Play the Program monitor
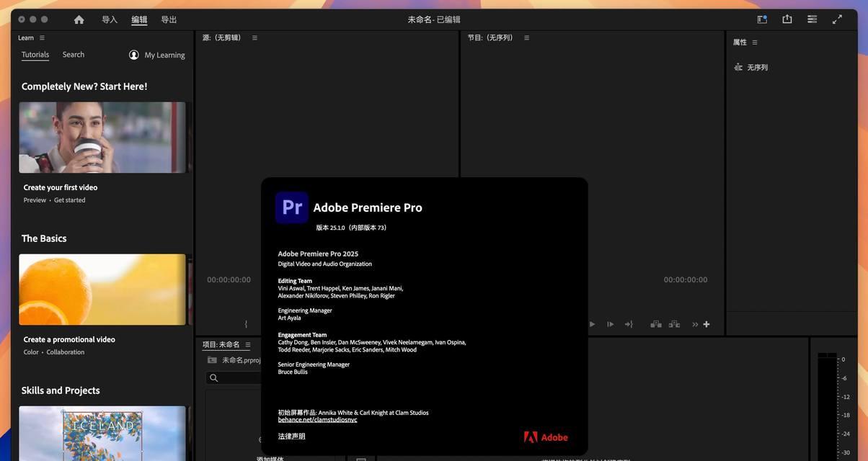This screenshot has height=461, width=868. pos(592,324)
